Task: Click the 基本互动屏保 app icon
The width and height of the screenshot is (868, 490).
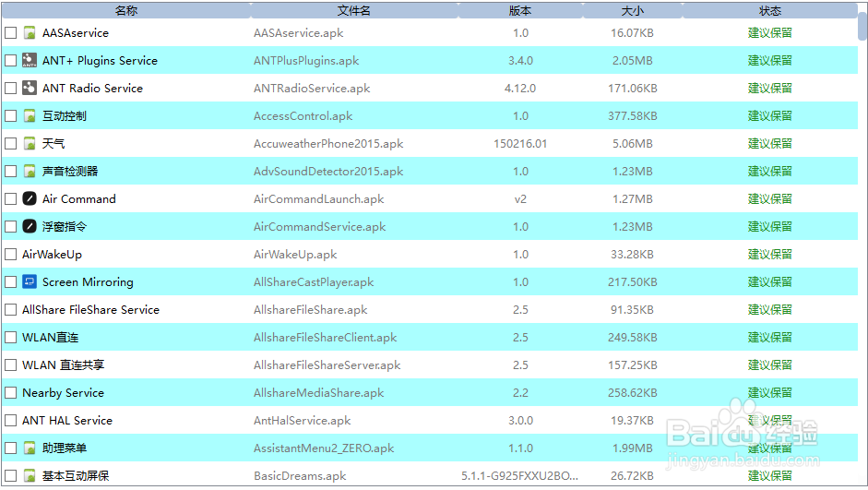Action: (x=30, y=475)
